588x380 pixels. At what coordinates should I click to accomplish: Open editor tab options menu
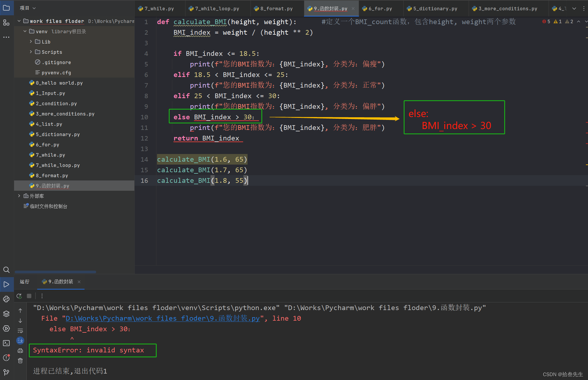pyautogui.click(x=584, y=9)
